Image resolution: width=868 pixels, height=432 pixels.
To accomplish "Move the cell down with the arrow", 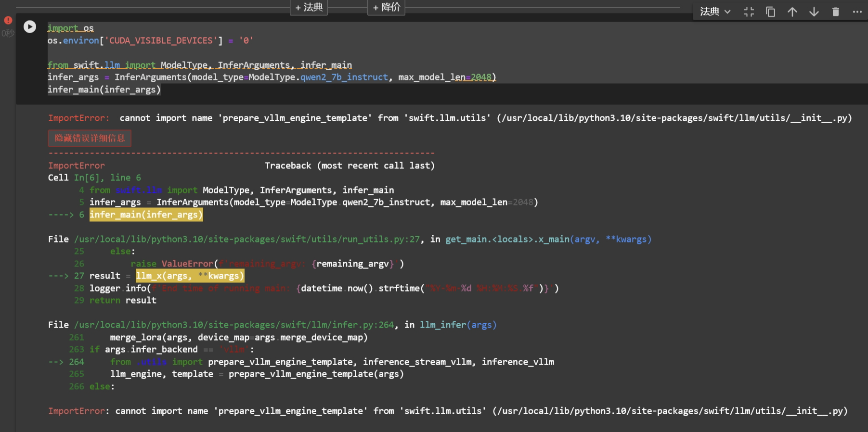I will click(814, 12).
